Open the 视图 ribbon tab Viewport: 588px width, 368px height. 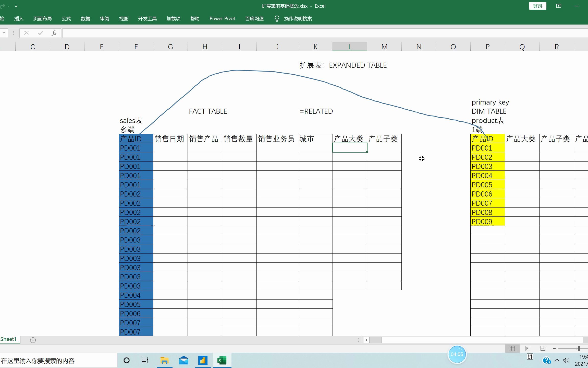pyautogui.click(x=124, y=19)
